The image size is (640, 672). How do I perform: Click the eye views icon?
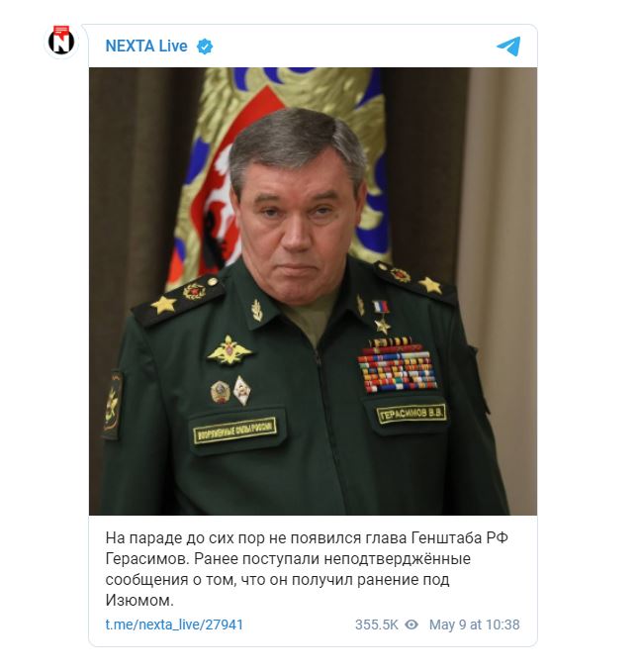[x=411, y=624]
